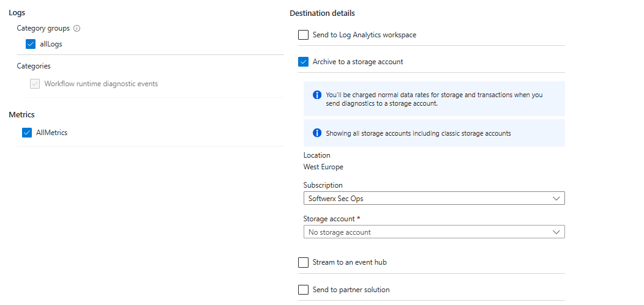Image resolution: width=644 pixels, height=305 pixels.
Task: Toggle Workflow runtime diagnostic events checkbox
Action: (35, 84)
